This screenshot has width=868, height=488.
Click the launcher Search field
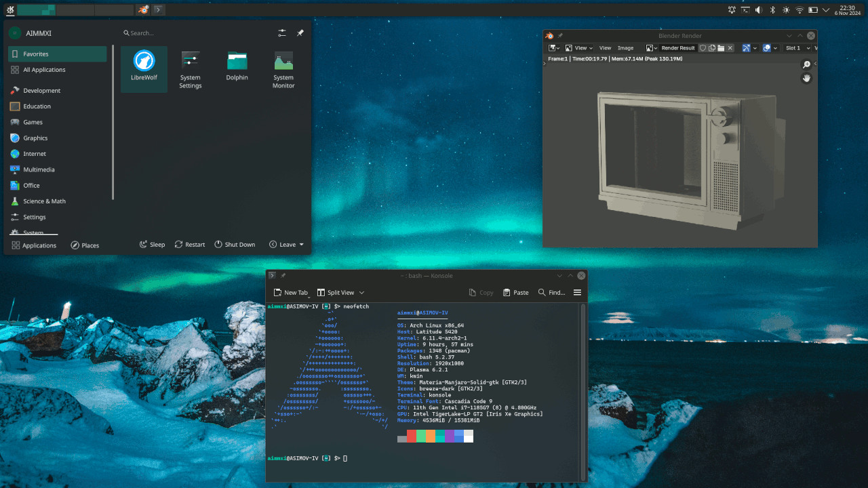click(x=197, y=33)
